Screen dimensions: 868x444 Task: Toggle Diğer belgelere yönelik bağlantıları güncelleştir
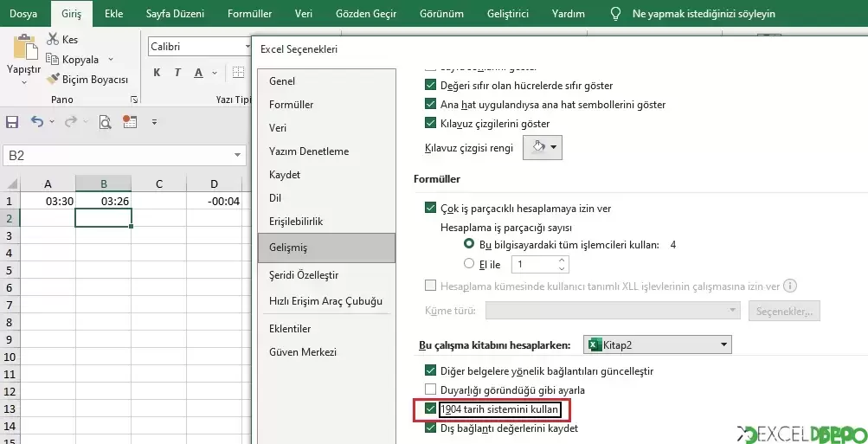(430, 370)
